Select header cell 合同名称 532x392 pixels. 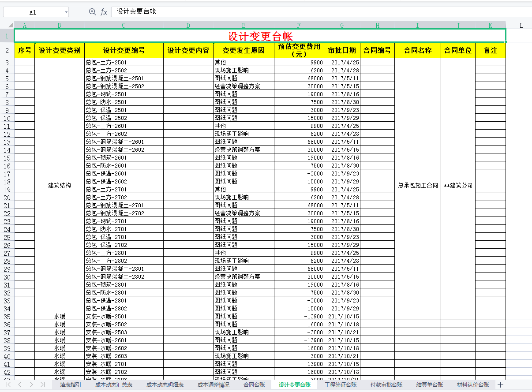pos(418,50)
